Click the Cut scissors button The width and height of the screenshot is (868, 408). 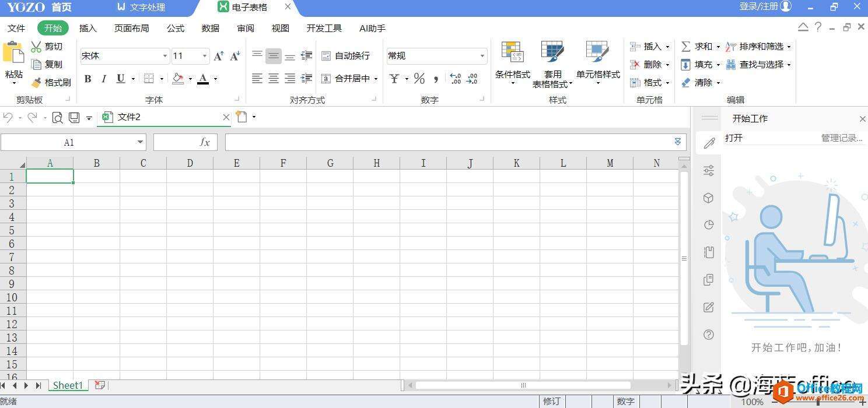tap(47, 47)
